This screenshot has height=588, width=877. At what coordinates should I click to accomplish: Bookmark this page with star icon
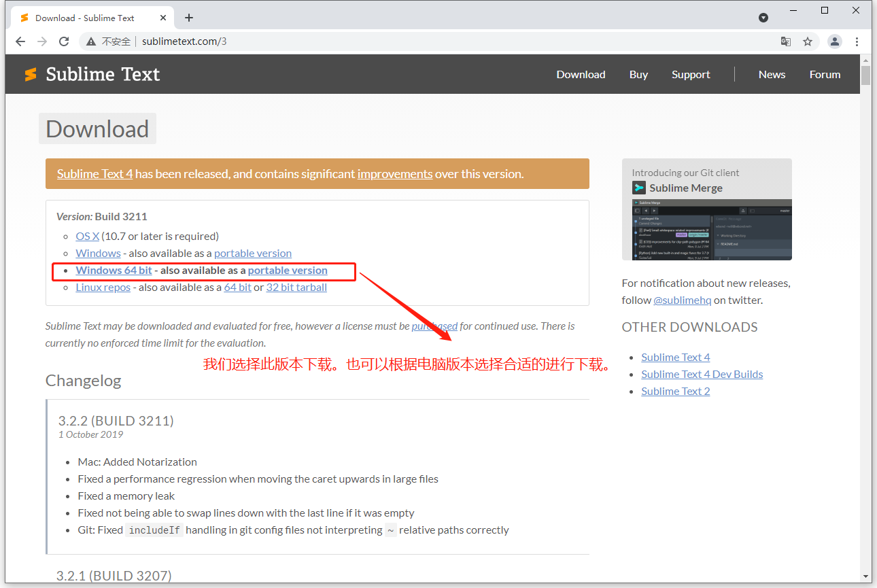pyautogui.click(x=808, y=41)
